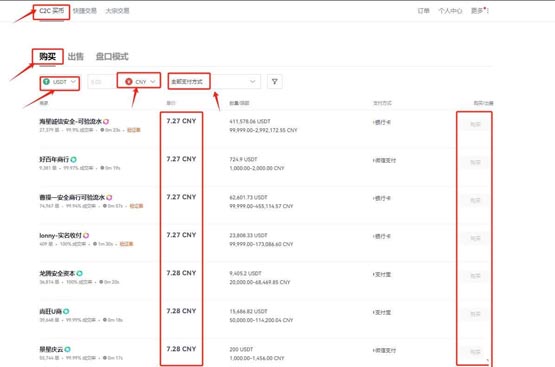This screenshot has height=367, width=555.
Task: Open the payment method dropdown
Action: pyautogui.click(x=214, y=82)
